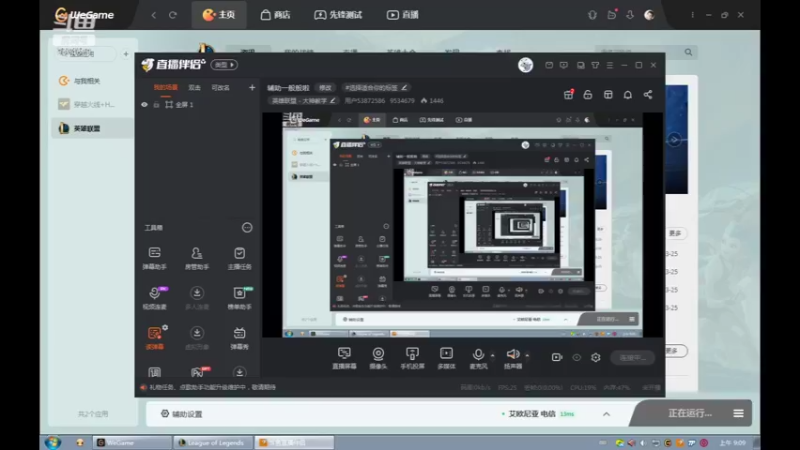Toggle the orange 读弹幕 tool
The width and height of the screenshot is (800, 450).
155,337
